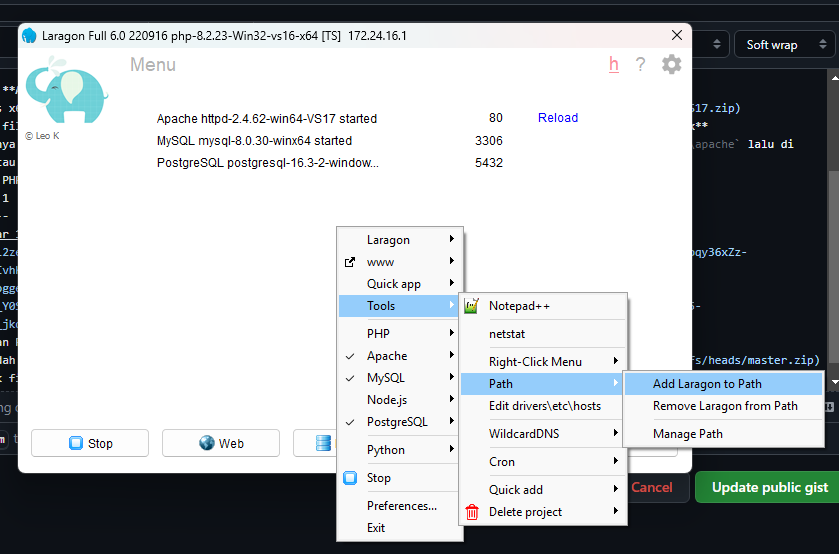Click the blue stop icon in context menu
Screen dimensions: 839x554
click(x=350, y=478)
